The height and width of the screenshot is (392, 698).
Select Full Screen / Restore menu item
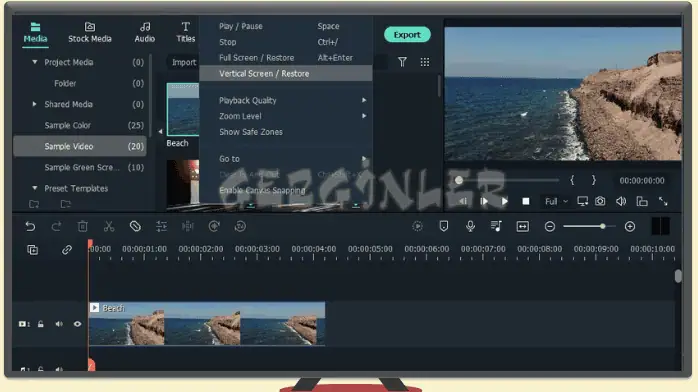tap(286, 58)
